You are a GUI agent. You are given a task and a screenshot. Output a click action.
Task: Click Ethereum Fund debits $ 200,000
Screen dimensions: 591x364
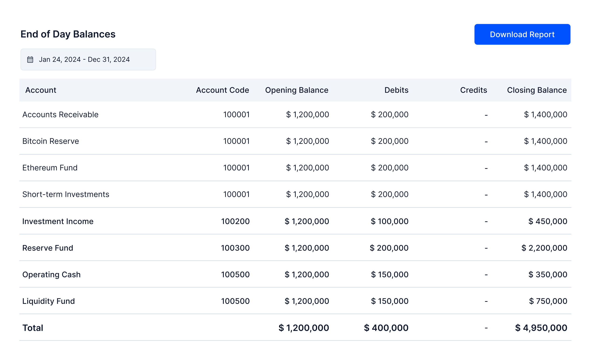point(390,168)
